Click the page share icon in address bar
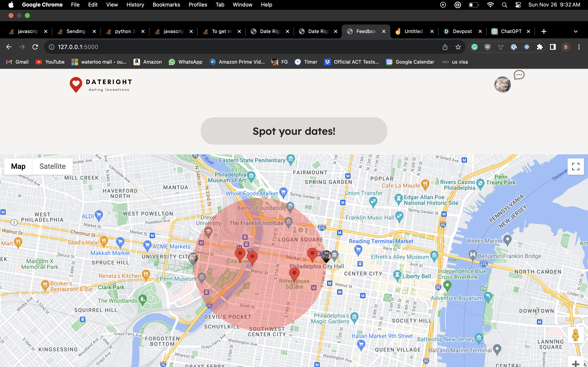The height and width of the screenshot is (367, 588). coord(445,47)
